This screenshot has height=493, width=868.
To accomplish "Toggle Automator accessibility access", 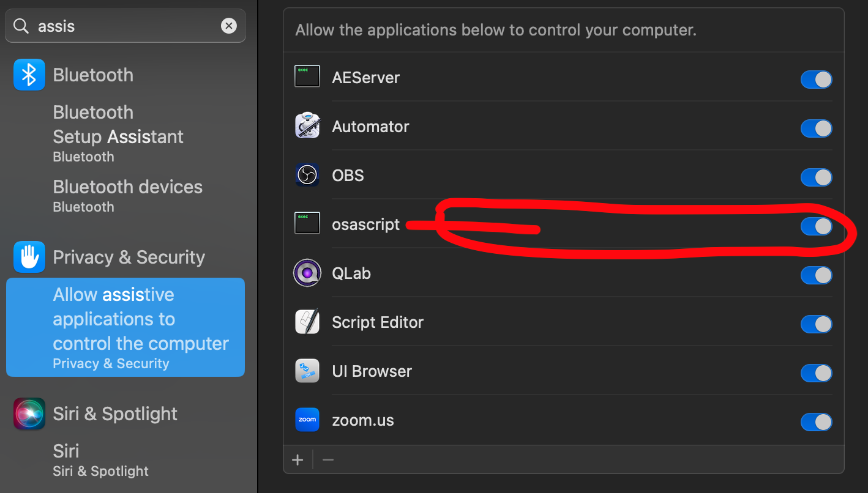I will coord(816,128).
